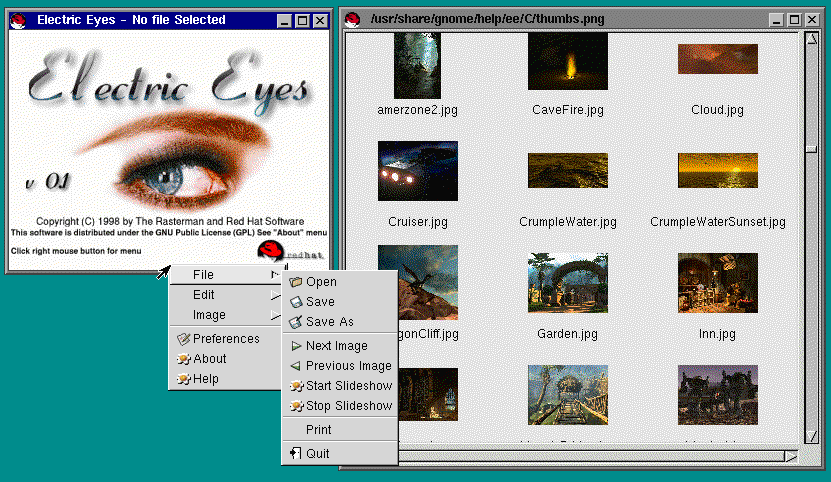Click the About menu icon

pos(183,359)
